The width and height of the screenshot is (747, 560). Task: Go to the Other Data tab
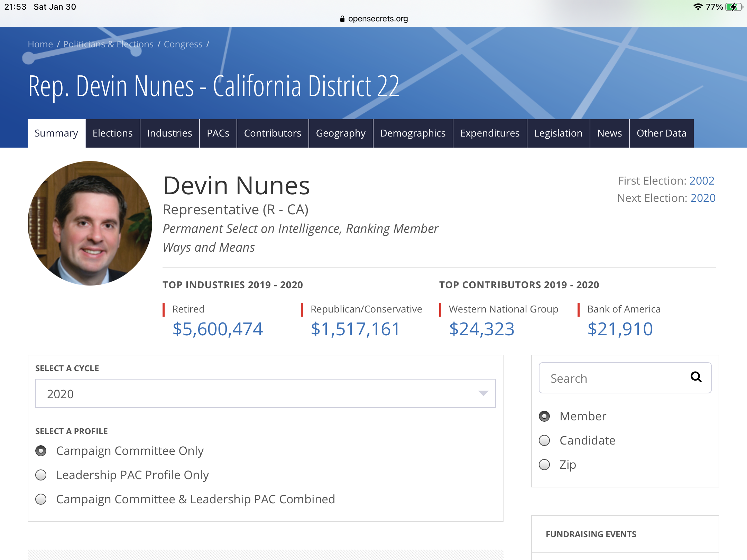pos(661,133)
